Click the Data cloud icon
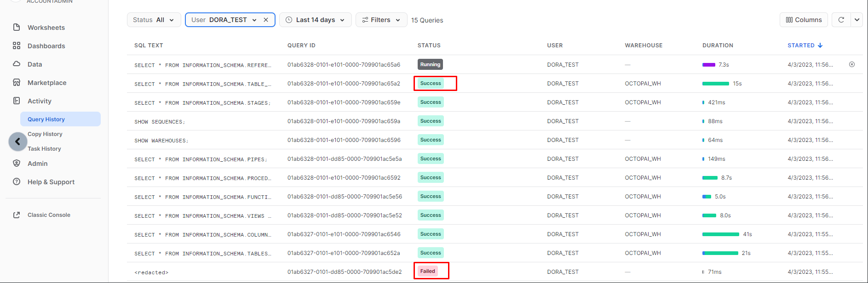 click(17, 64)
